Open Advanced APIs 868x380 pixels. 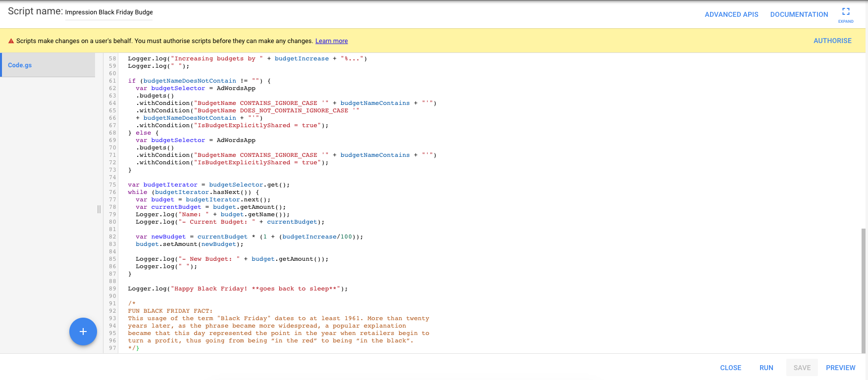coord(731,14)
